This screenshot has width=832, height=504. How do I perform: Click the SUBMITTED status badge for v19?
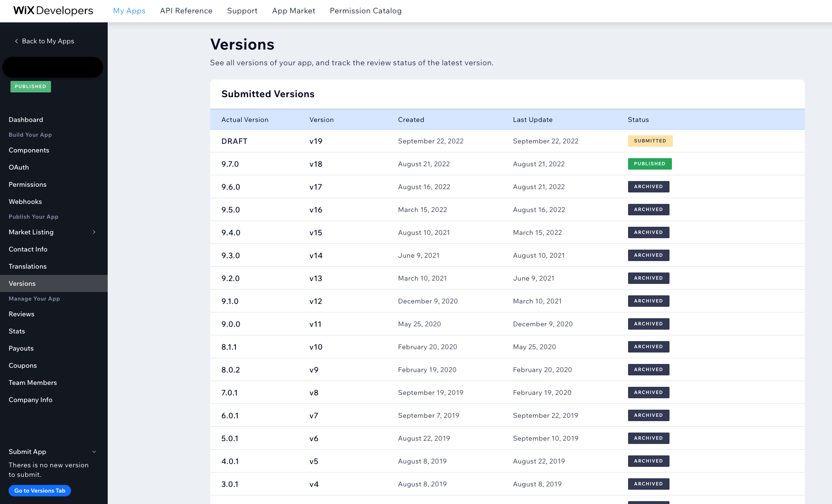[650, 141]
